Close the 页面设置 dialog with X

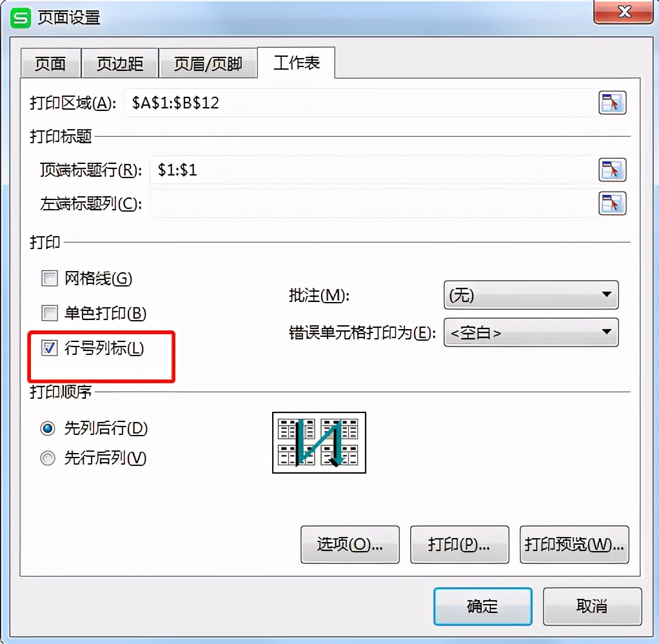(x=624, y=12)
